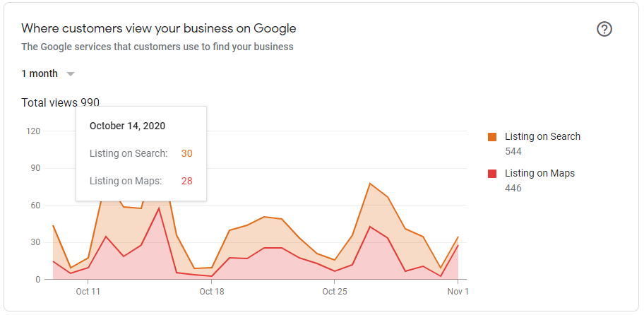The image size is (644, 315).
Task: Click the Oct 25 axis label
Action: (x=334, y=292)
